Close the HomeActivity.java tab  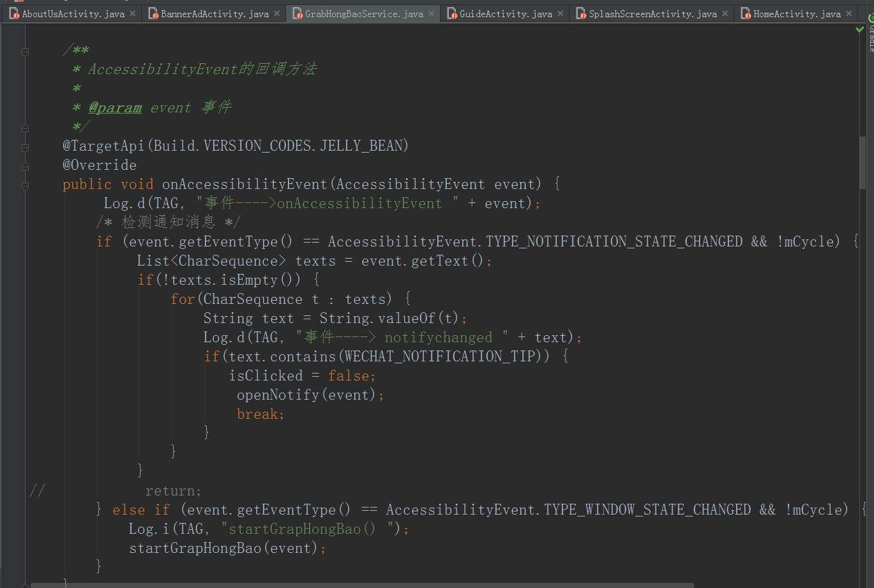tap(848, 13)
